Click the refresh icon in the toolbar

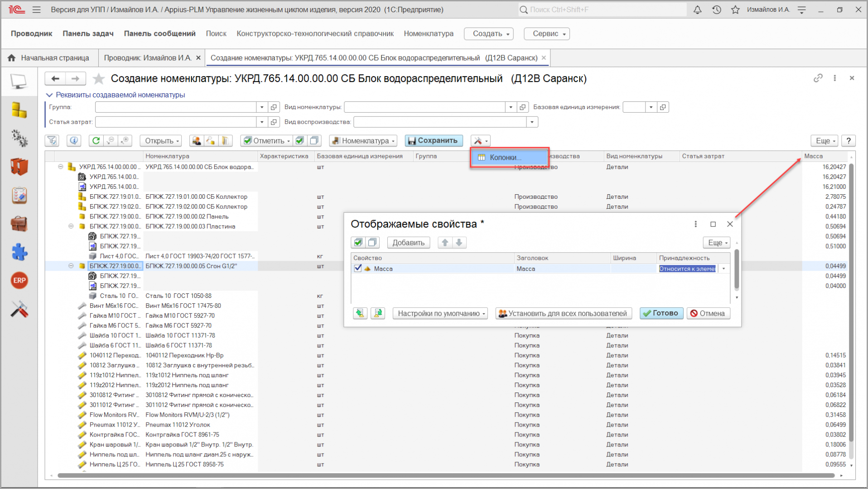click(96, 141)
